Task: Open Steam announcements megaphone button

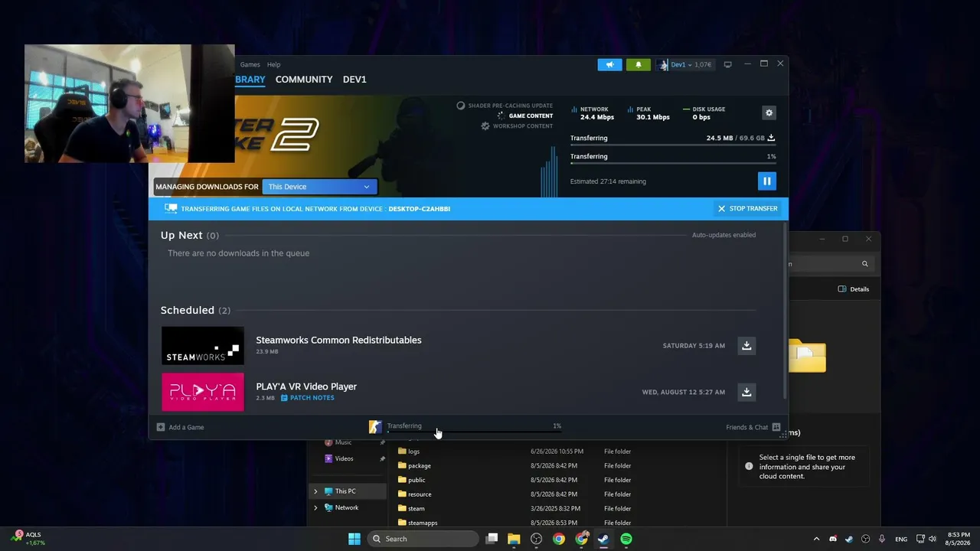Action: (609, 65)
